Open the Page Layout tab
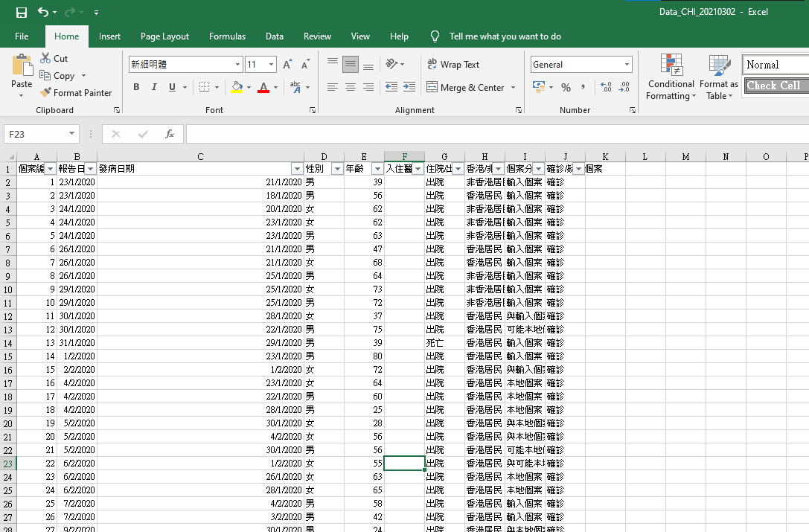Image resolution: width=809 pixels, height=532 pixels. point(164,36)
